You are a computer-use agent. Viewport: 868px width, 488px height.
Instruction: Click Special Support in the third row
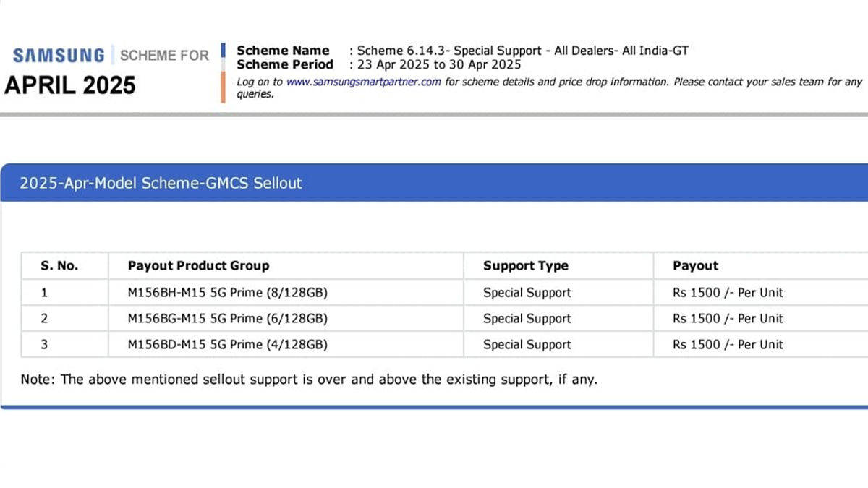coord(527,345)
